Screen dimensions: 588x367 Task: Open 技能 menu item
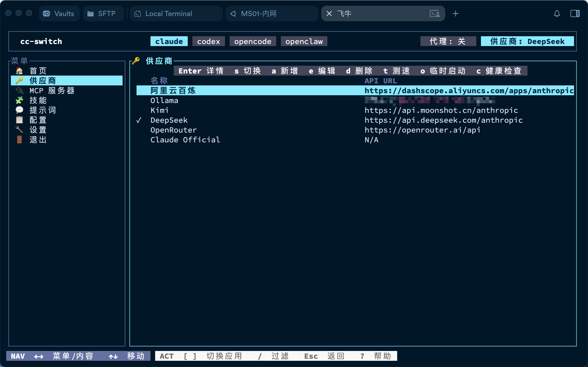67,100
